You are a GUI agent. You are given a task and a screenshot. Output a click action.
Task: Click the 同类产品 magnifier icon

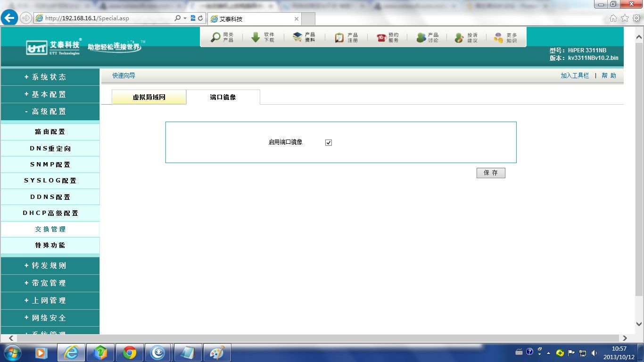pos(216,37)
